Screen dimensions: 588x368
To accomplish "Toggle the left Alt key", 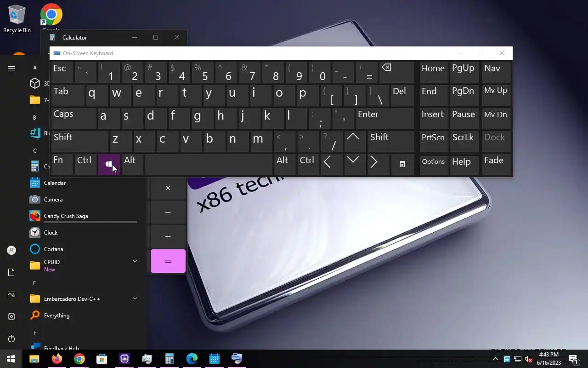I will [132, 164].
